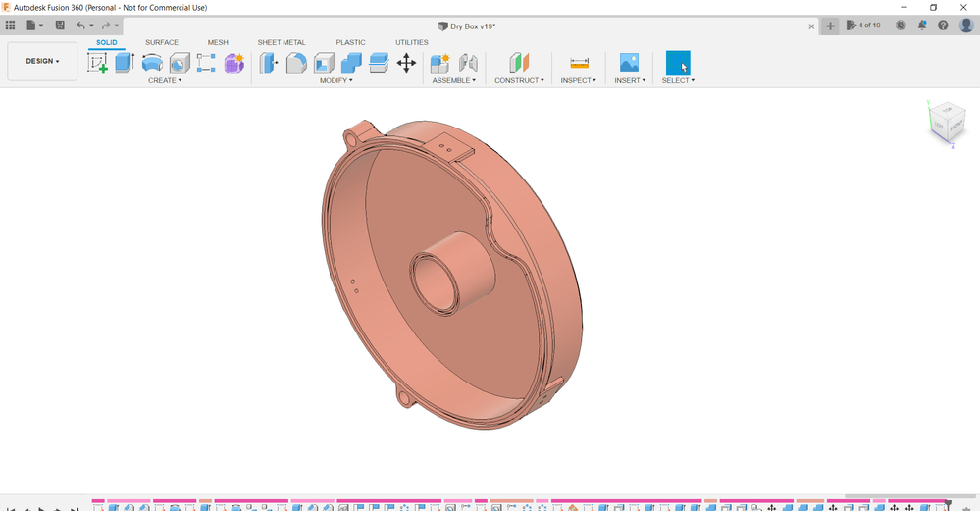Select the Create Form tool
The image size is (980, 511).
pyautogui.click(x=234, y=63)
